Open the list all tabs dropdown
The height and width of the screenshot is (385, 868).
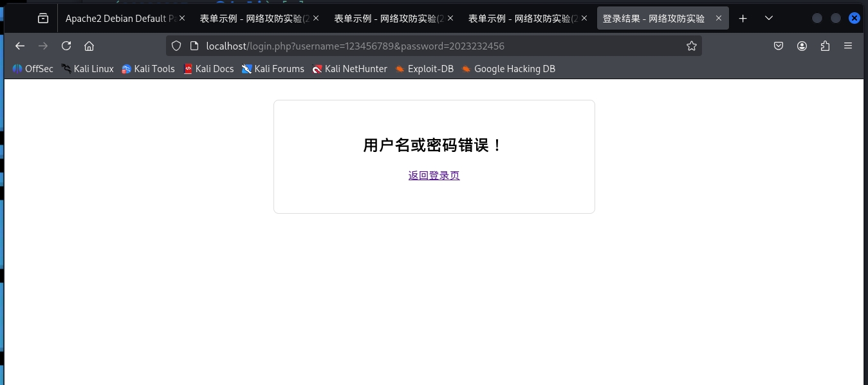pyautogui.click(x=769, y=18)
